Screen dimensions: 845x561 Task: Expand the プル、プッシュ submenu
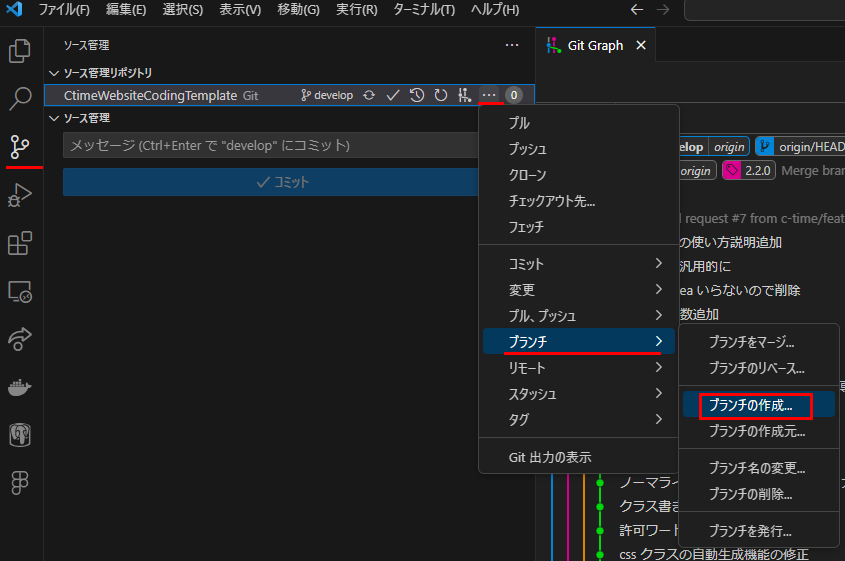click(578, 316)
